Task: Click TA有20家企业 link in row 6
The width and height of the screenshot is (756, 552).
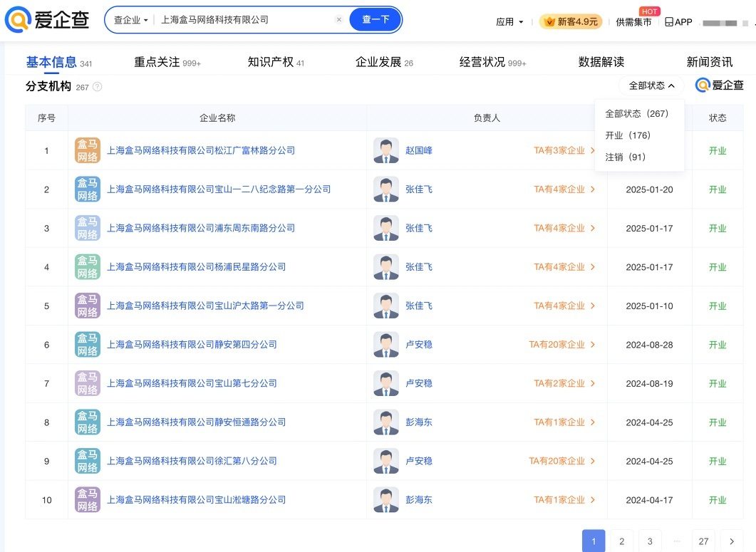Action: pos(561,345)
